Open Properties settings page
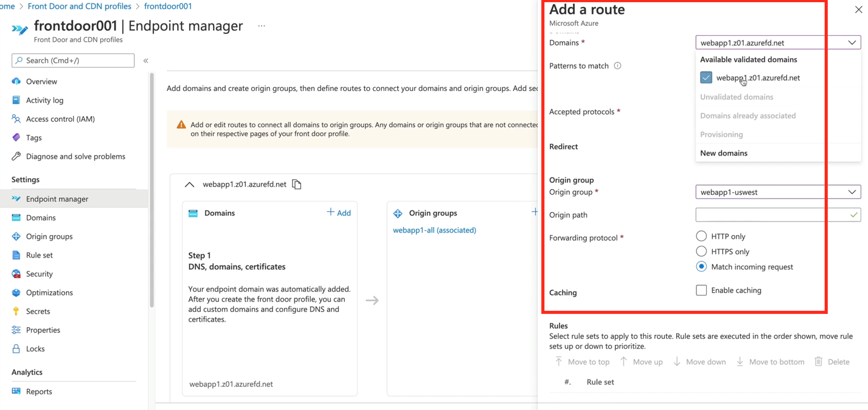The width and height of the screenshot is (868, 410). [x=43, y=330]
